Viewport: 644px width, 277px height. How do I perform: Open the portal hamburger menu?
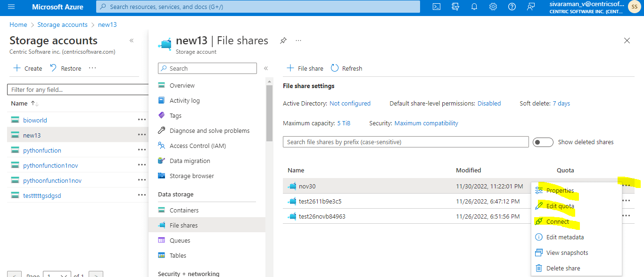pos(11,7)
